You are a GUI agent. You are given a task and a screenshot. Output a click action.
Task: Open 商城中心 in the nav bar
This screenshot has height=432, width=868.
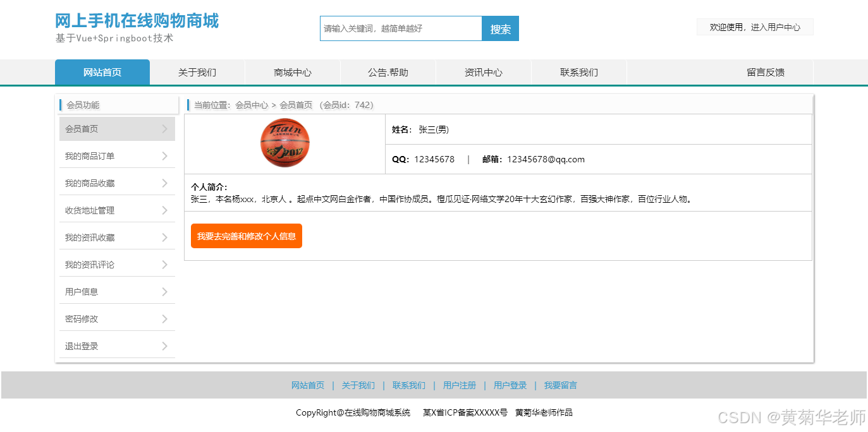coord(293,72)
